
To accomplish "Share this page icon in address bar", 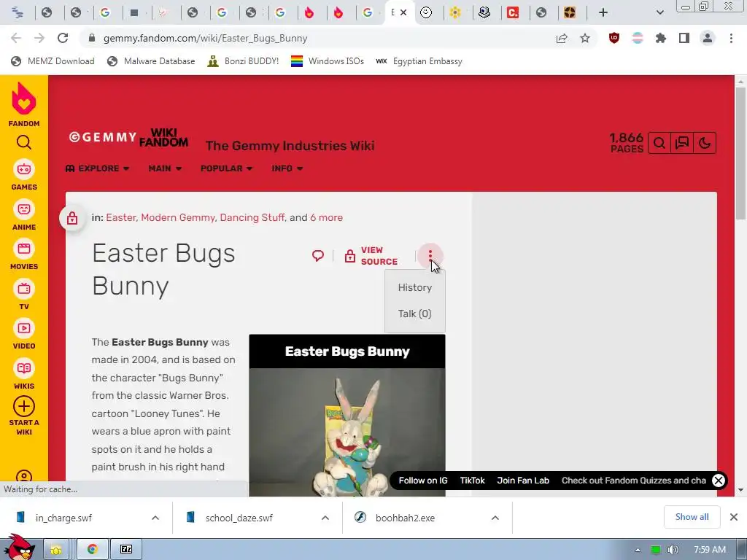I will [x=562, y=38].
